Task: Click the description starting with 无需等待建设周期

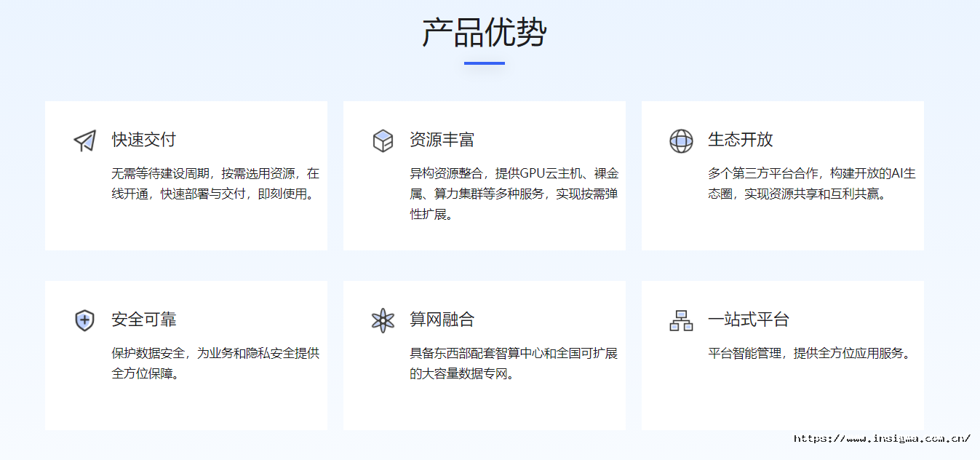Action: [215, 184]
